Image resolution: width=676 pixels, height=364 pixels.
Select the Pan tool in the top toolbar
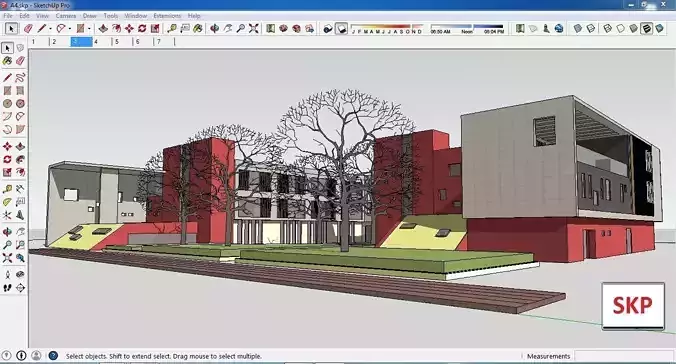[228, 28]
